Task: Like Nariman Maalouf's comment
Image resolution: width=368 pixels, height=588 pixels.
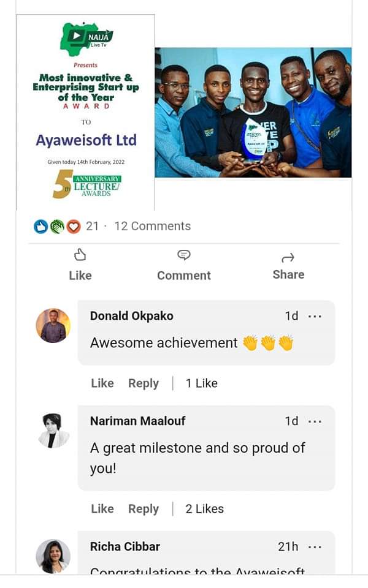Action: coord(102,509)
